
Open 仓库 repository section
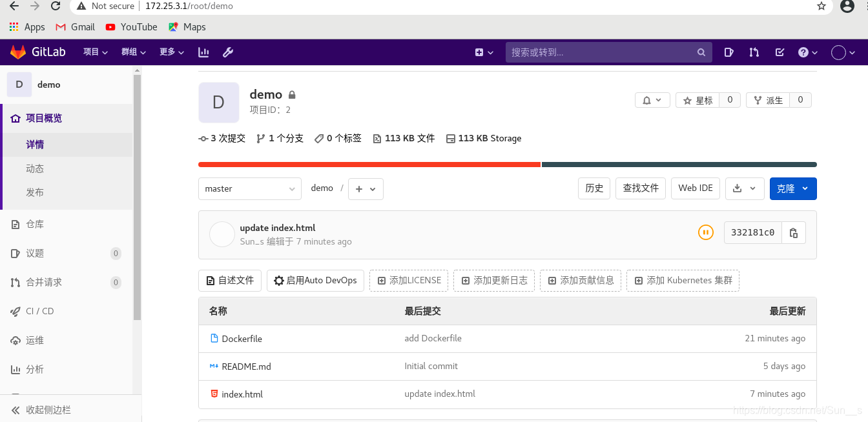coord(28,224)
